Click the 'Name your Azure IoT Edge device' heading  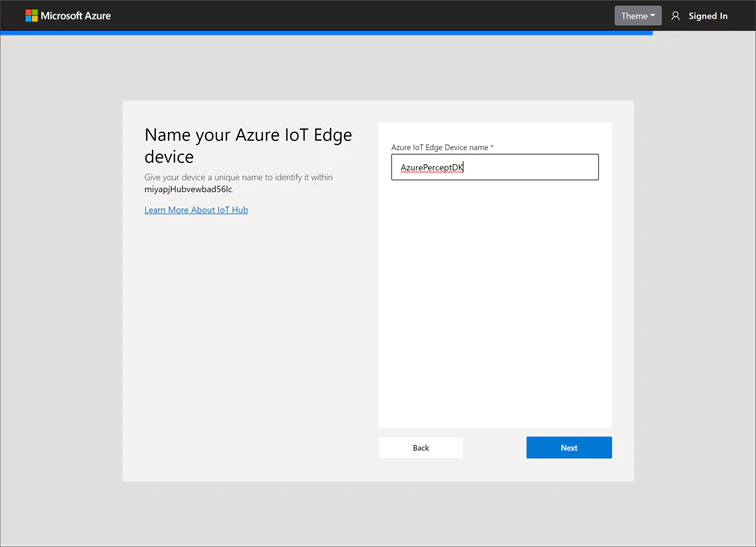point(248,146)
